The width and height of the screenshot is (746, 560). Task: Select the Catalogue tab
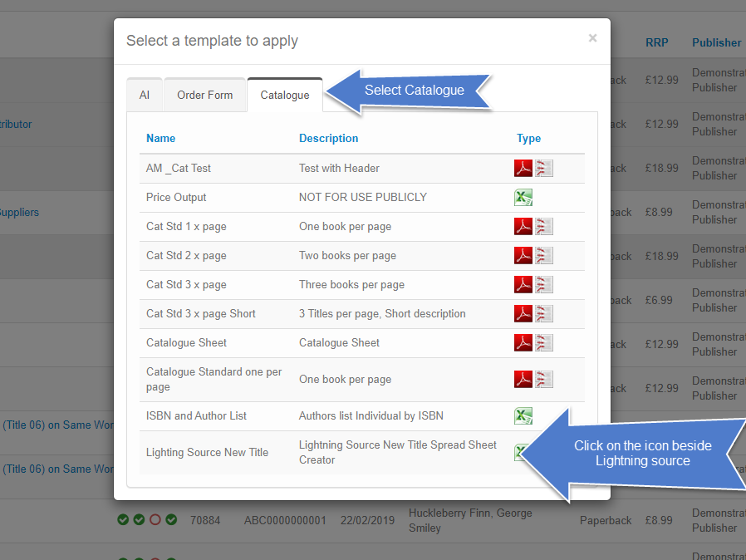[285, 96]
